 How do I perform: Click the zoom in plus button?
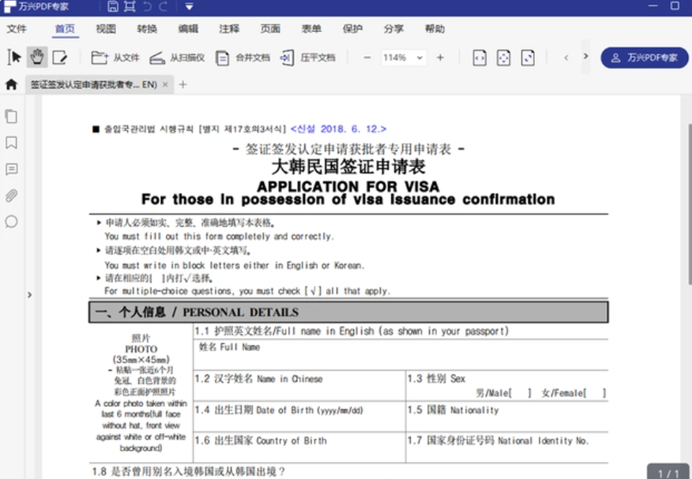[440, 58]
